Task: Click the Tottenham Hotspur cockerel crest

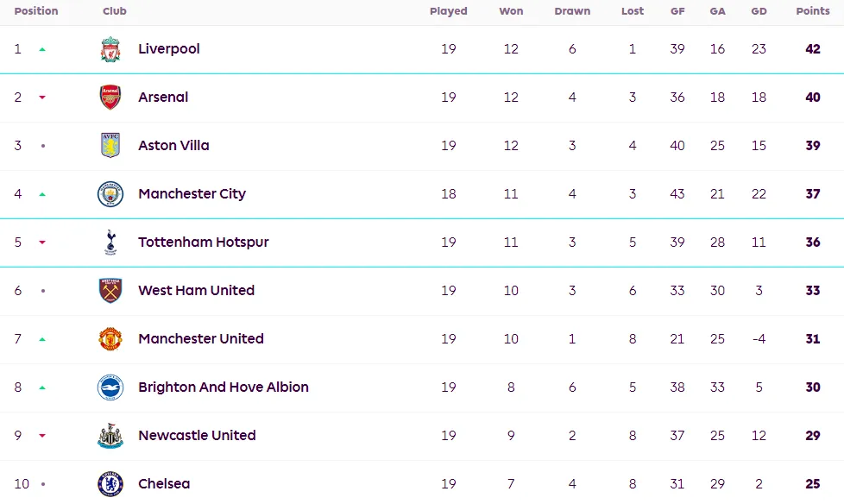Action: (110, 243)
